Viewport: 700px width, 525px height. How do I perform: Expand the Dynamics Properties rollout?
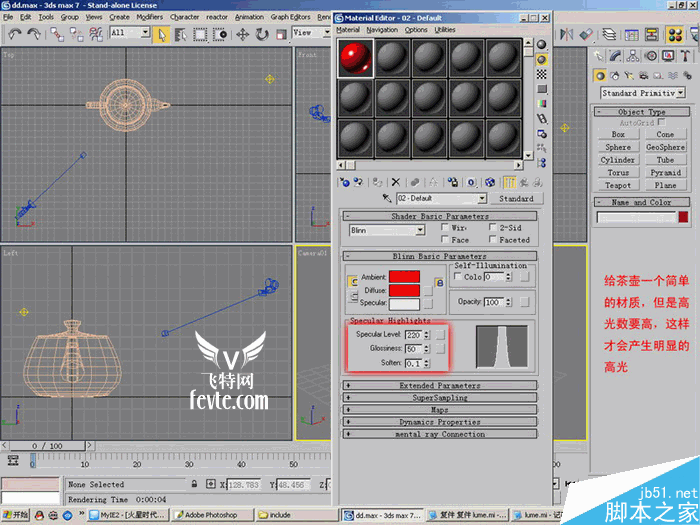point(440,421)
